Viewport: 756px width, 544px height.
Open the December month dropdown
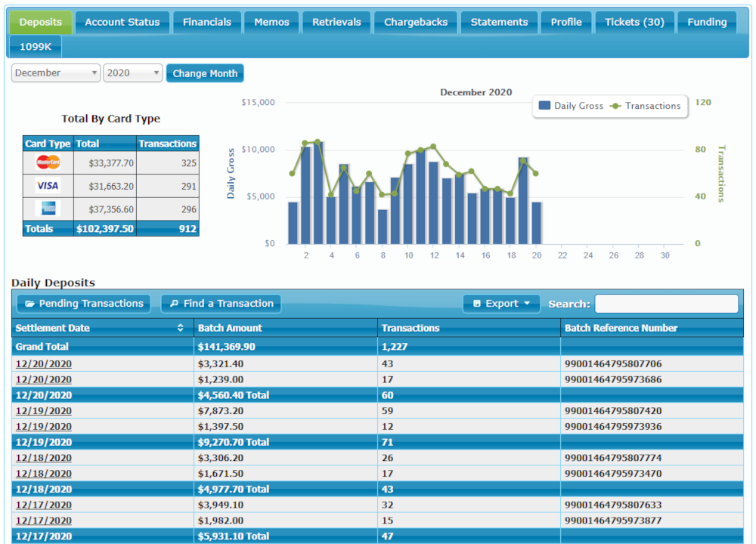(56, 73)
